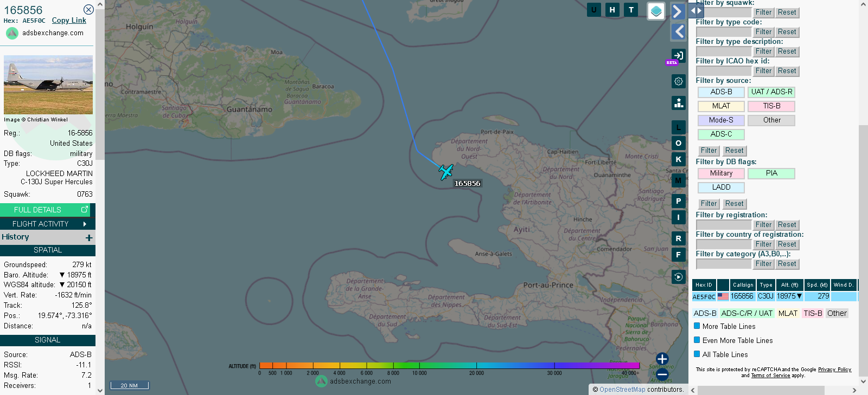Expand the History section plus

[89, 237]
